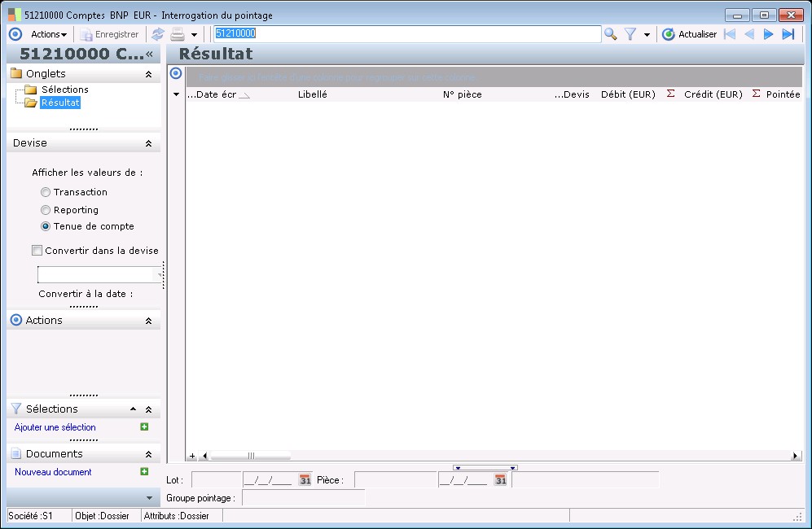Click the green plus beside Nouveau document

pyautogui.click(x=144, y=471)
